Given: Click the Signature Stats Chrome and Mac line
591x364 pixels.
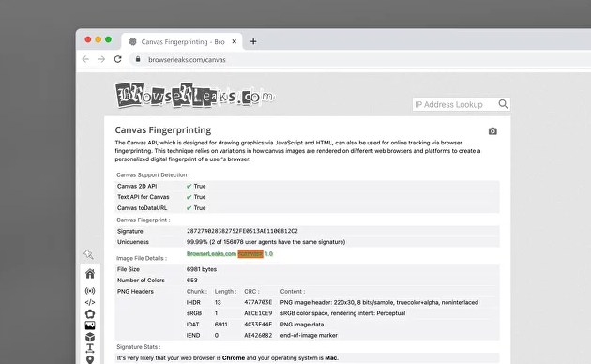Looking at the screenshot, I should [x=228, y=358].
